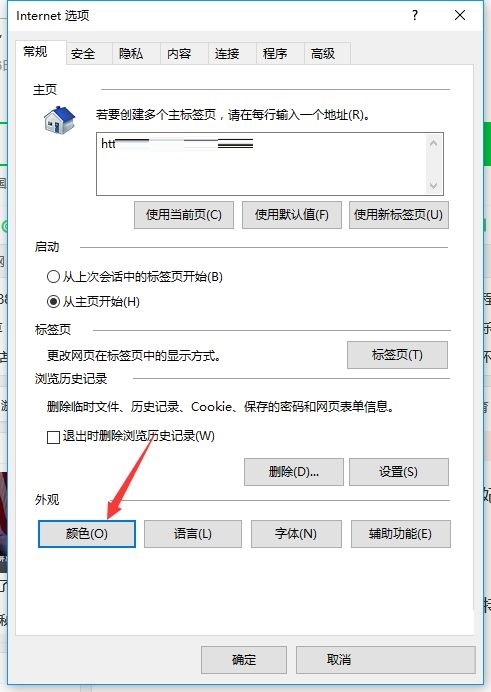The image size is (491, 692).
Task: Open the 字体(N) button
Action: [x=296, y=534]
